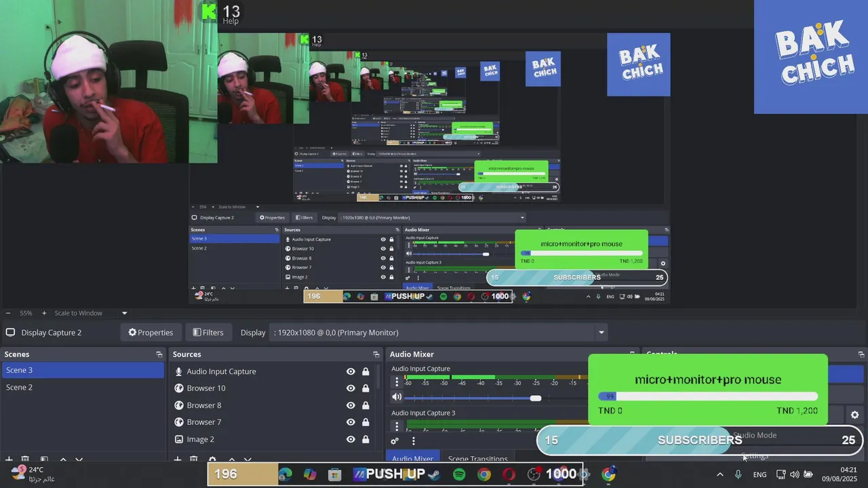Hide the Browser 10 source

pos(351,388)
